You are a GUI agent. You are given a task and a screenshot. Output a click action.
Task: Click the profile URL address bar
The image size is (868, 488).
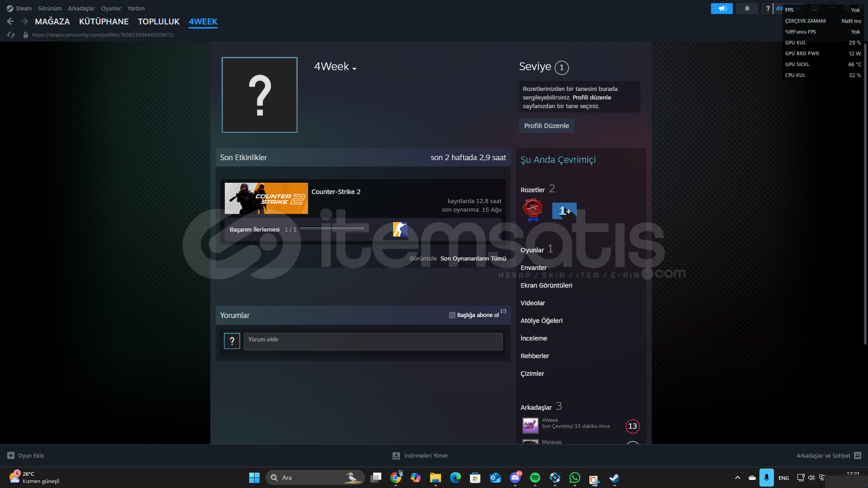pyautogui.click(x=103, y=35)
